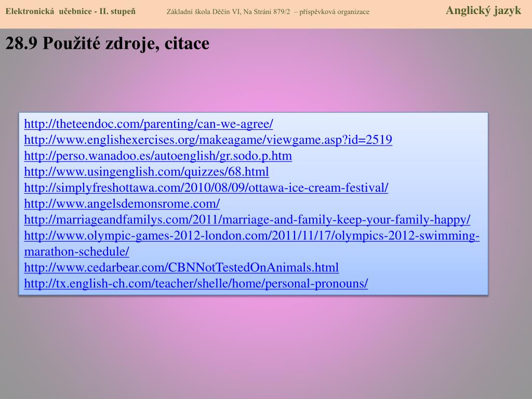Click the 'Elektronická učebnice - II. stupeň' header text
The height and width of the screenshot is (399, 532).
(x=70, y=11)
